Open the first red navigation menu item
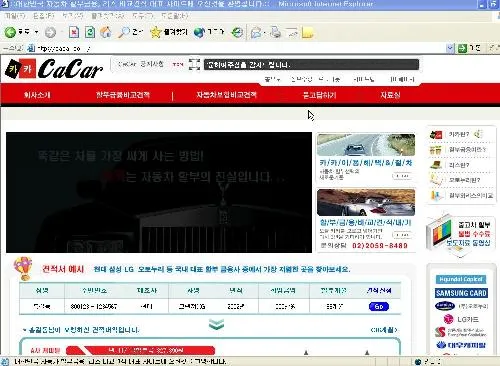Image resolution: width=500 pixels, height=366 pixels. (x=37, y=95)
